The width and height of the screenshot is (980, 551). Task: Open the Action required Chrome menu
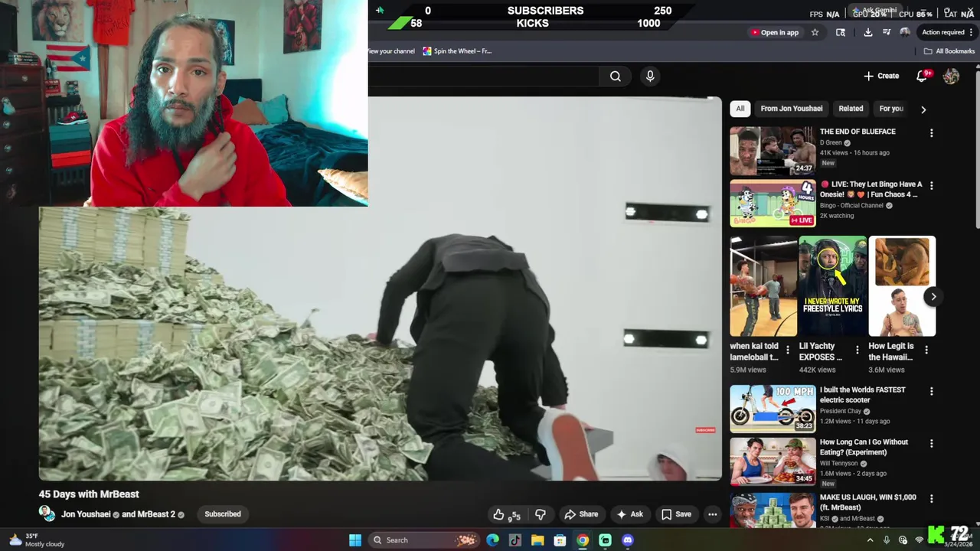[x=948, y=32]
